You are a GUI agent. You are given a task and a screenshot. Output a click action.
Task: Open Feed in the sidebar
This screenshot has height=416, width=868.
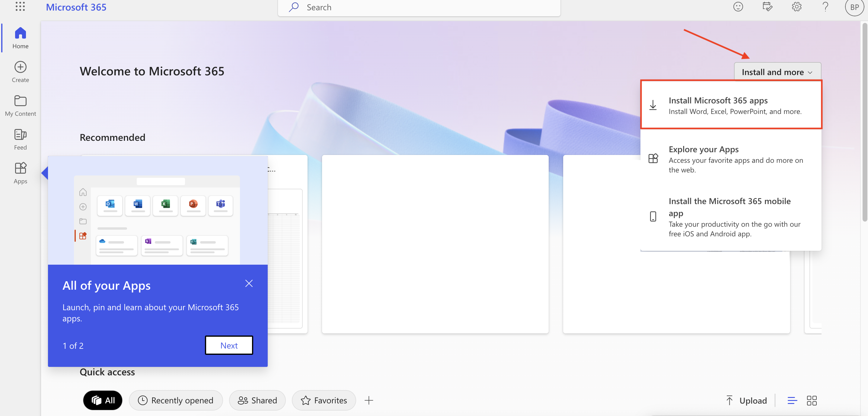tap(20, 139)
